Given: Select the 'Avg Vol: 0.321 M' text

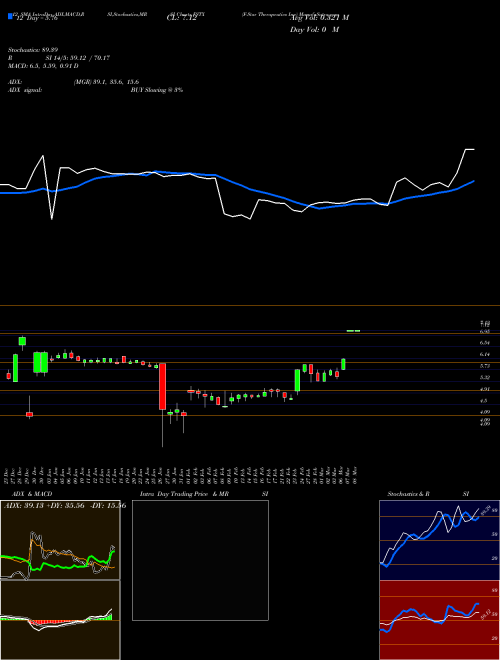Looking at the screenshot, I should click(x=320, y=18).
